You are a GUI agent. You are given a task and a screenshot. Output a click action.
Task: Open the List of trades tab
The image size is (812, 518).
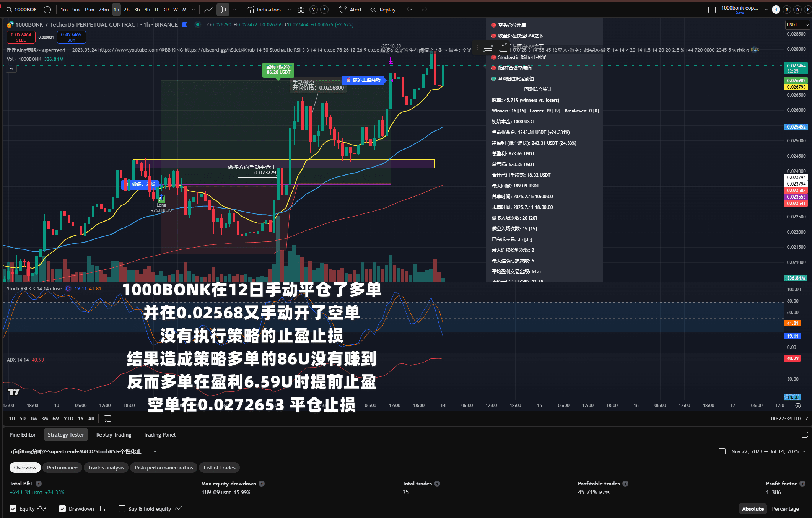pyautogui.click(x=219, y=468)
